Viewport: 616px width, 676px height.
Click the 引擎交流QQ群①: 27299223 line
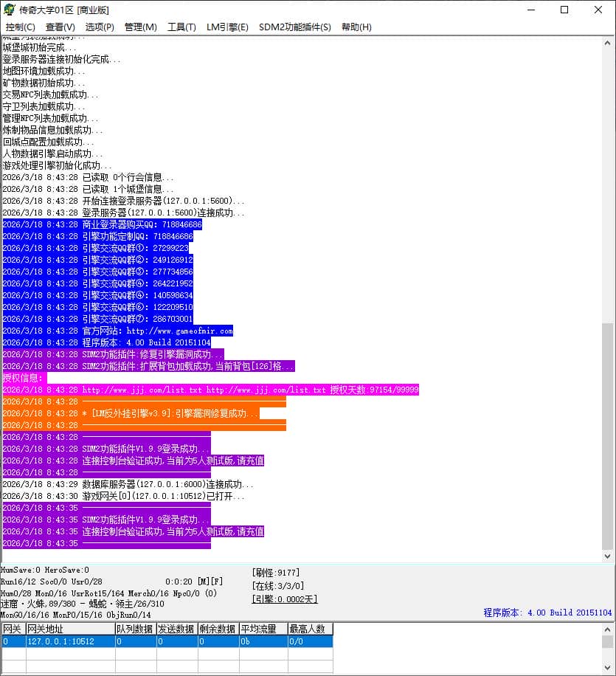pos(96,248)
